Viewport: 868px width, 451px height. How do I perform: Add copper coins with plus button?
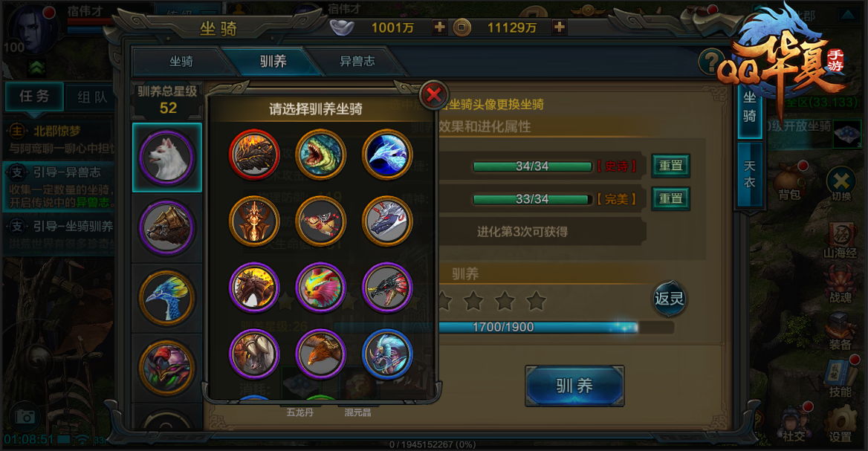[559, 27]
